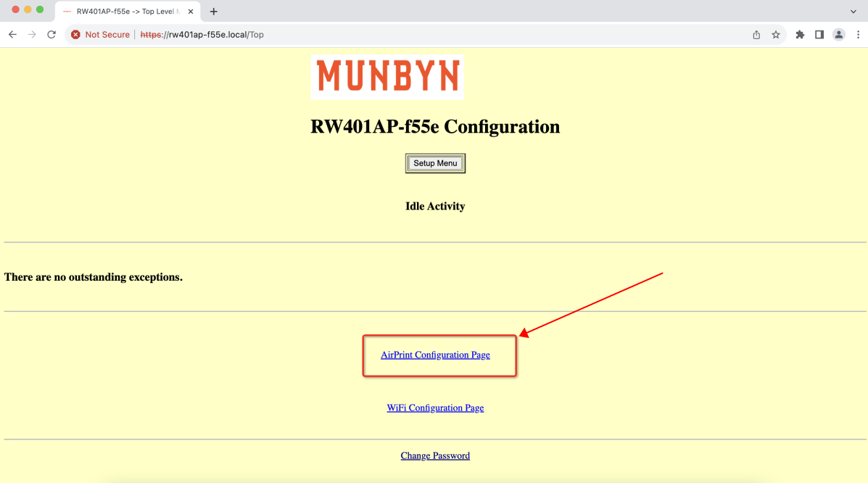Open the WiFi Configuration Page link
Viewport: 868px width, 483px height.
(435, 408)
